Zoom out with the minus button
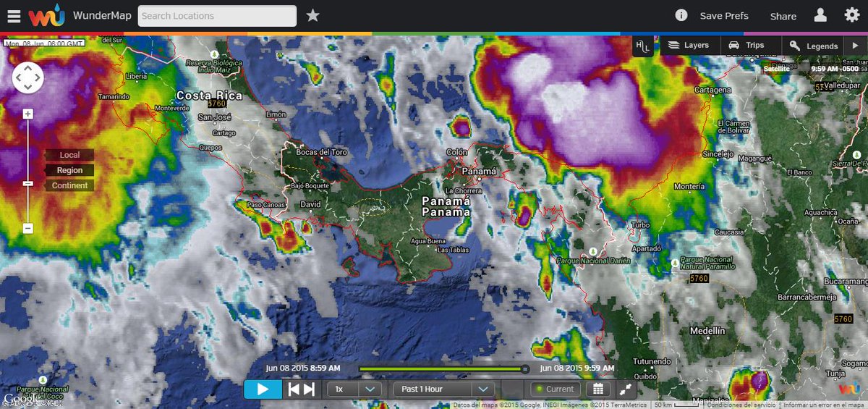868x409 pixels. 27,228
